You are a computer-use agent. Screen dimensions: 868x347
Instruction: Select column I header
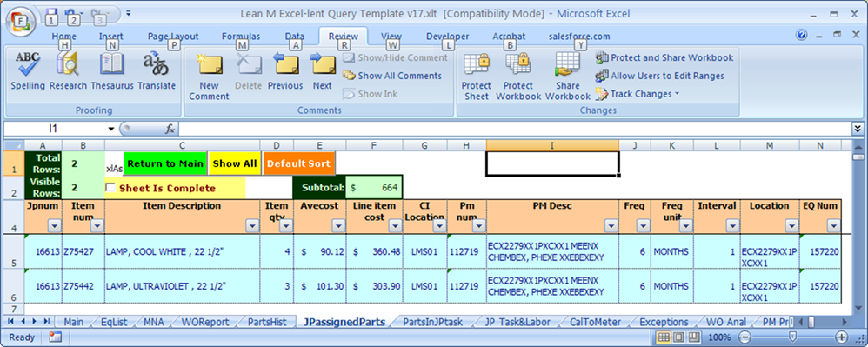pos(552,145)
